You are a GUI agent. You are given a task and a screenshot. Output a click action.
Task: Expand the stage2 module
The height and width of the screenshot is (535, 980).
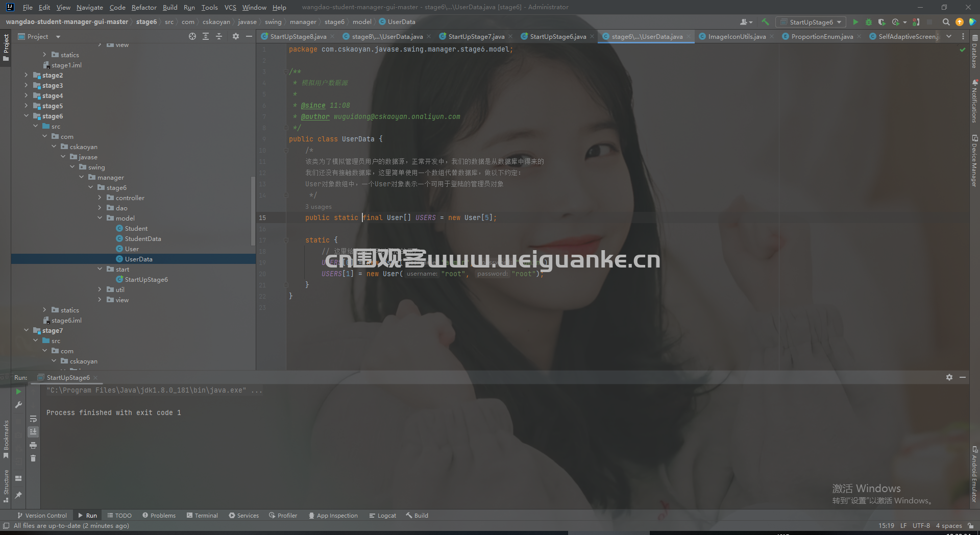click(x=27, y=75)
